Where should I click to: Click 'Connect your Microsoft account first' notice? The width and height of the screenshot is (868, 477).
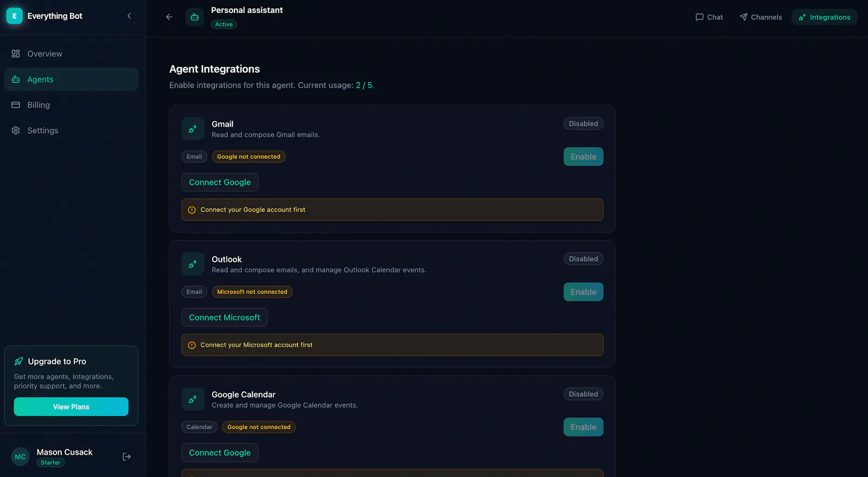pyautogui.click(x=392, y=345)
